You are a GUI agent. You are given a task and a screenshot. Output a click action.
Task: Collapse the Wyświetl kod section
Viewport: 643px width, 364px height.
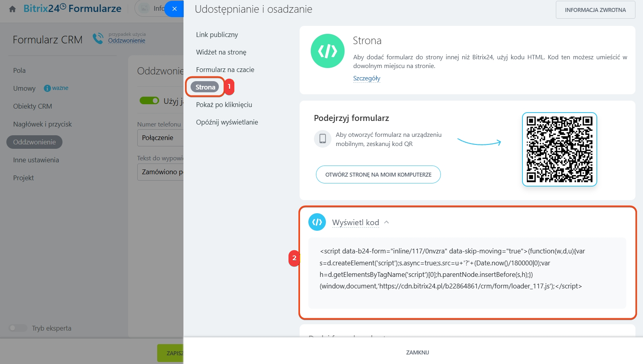pyautogui.click(x=386, y=222)
